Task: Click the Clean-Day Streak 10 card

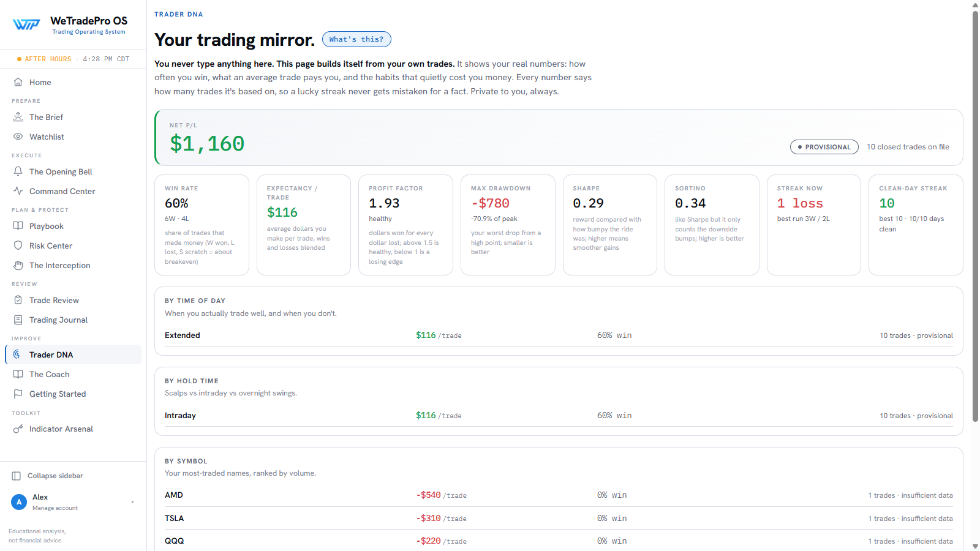Action: pyautogui.click(x=916, y=225)
